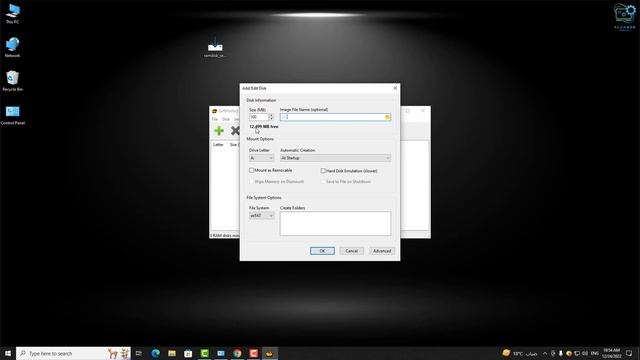This screenshot has height=360, width=640.
Task: Click the Letter column header in main window
Action: pyautogui.click(x=218, y=144)
